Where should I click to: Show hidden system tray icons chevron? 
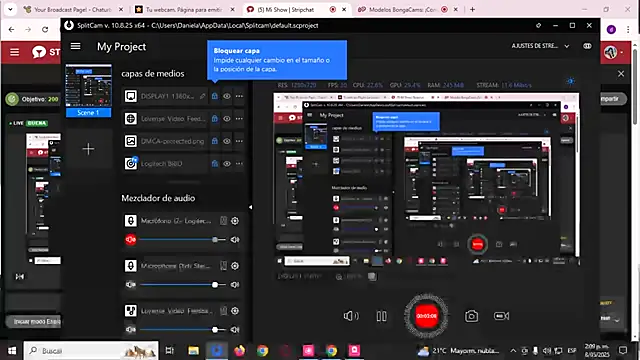click(513, 351)
